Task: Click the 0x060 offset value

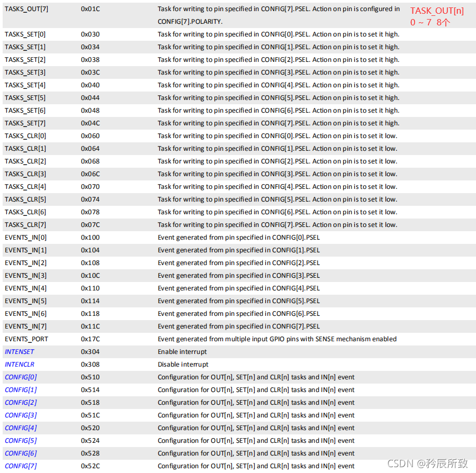Action: [91, 136]
